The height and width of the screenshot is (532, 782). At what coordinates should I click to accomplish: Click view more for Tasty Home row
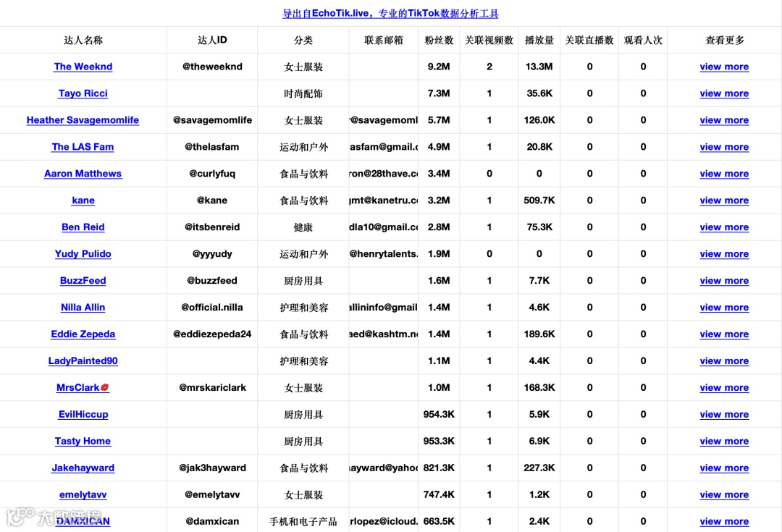coord(724,442)
